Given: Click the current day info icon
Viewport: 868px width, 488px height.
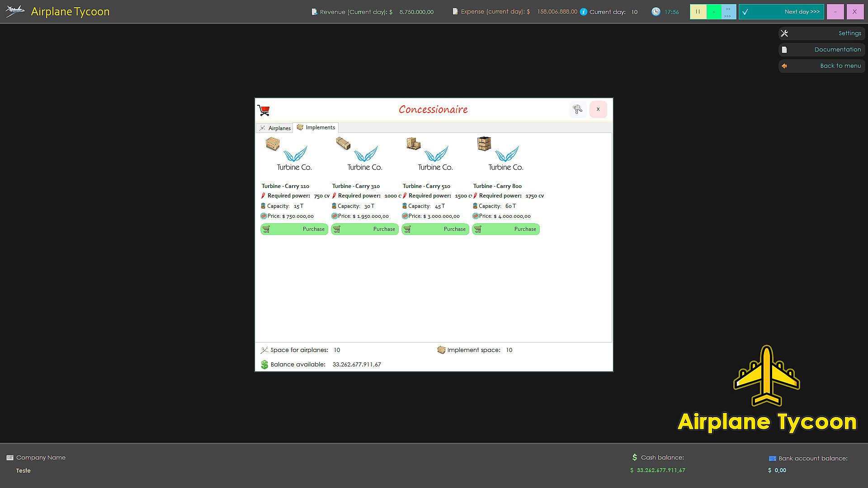Looking at the screenshot, I should click(584, 12).
